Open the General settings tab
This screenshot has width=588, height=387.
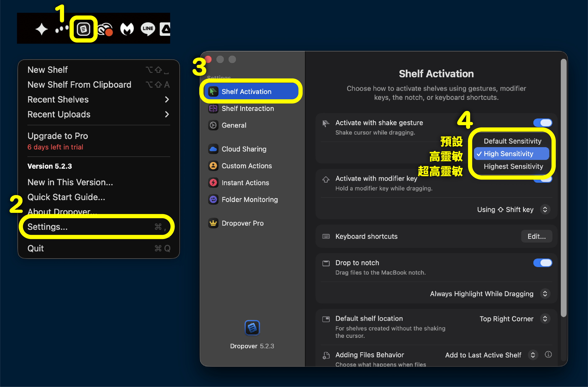(251, 125)
